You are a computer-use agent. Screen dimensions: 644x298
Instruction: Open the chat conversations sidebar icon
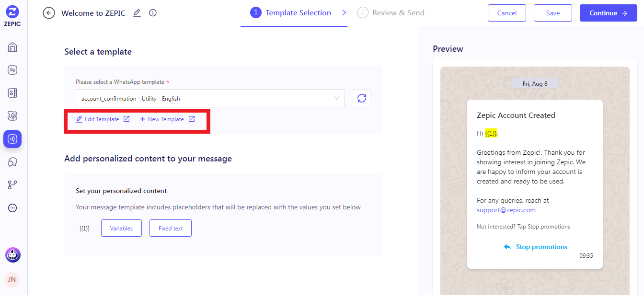[12, 162]
